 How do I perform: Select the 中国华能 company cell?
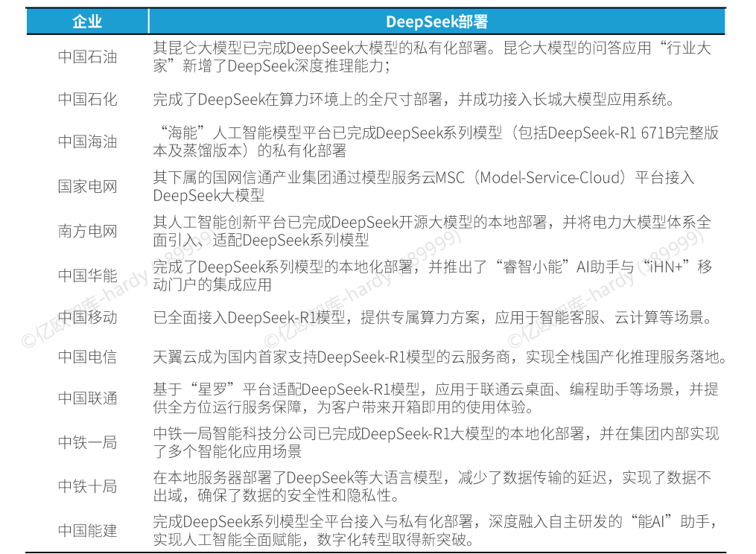(x=87, y=276)
